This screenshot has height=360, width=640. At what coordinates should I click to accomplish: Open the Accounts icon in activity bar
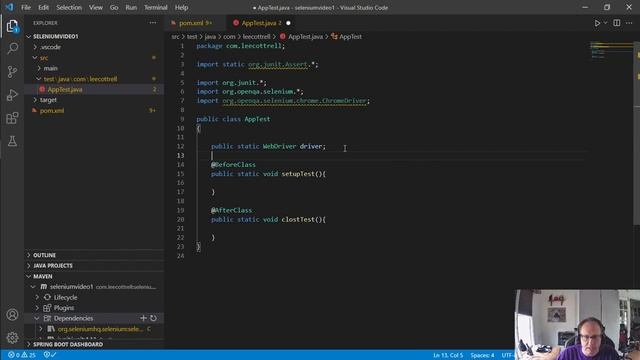pyautogui.click(x=12, y=315)
